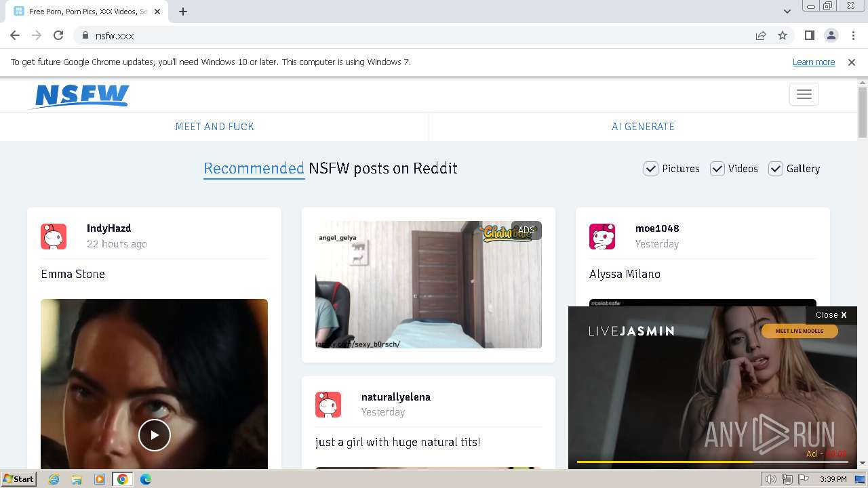The image size is (868, 488).
Task: Click the Chrome taskbar icon
Action: pyautogui.click(x=123, y=479)
